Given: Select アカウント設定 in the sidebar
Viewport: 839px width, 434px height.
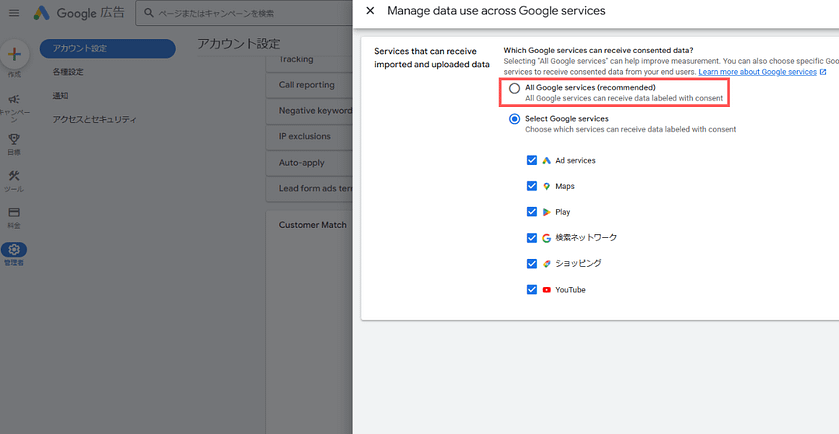Looking at the screenshot, I should coord(107,49).
